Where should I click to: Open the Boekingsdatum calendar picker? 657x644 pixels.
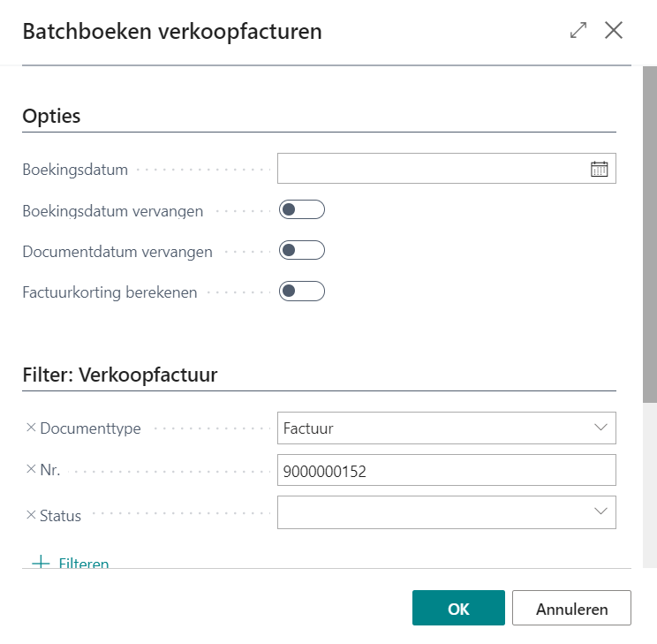(600, 169)
